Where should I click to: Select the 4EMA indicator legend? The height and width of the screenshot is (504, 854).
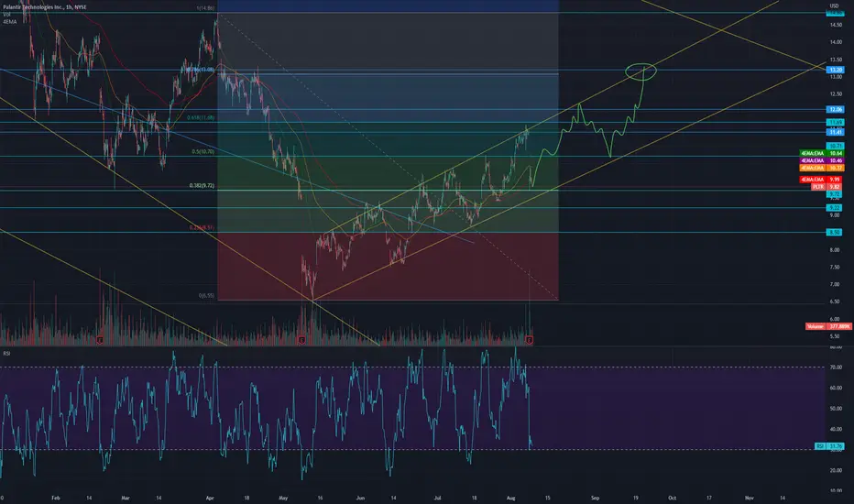coord(9,22)
